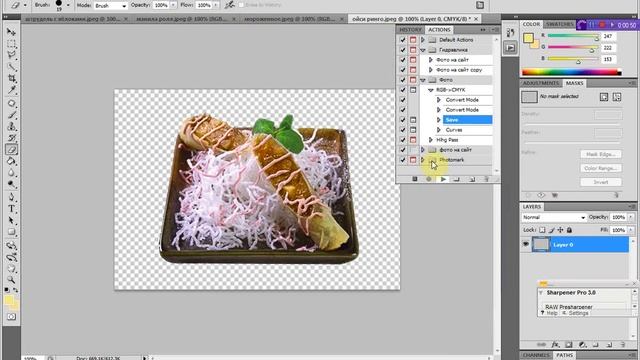Open the Paths tab
The image size is (640, 360).
564,356
